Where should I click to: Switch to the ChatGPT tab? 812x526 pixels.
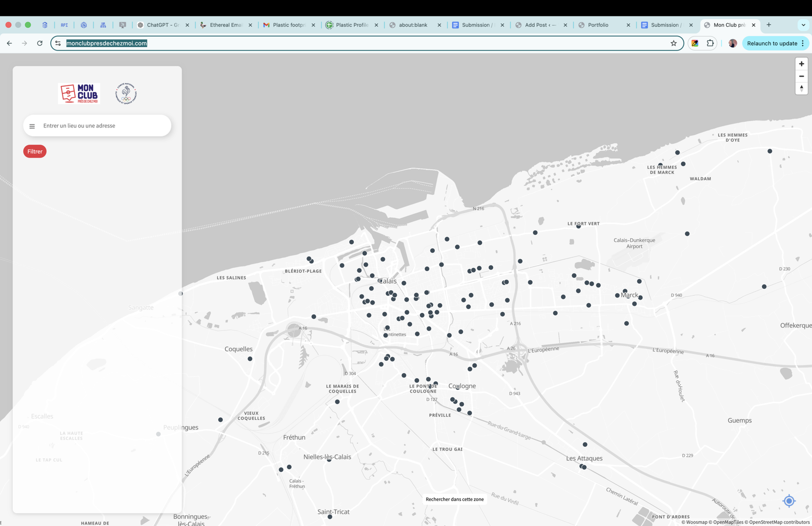[x=162, y=24]
